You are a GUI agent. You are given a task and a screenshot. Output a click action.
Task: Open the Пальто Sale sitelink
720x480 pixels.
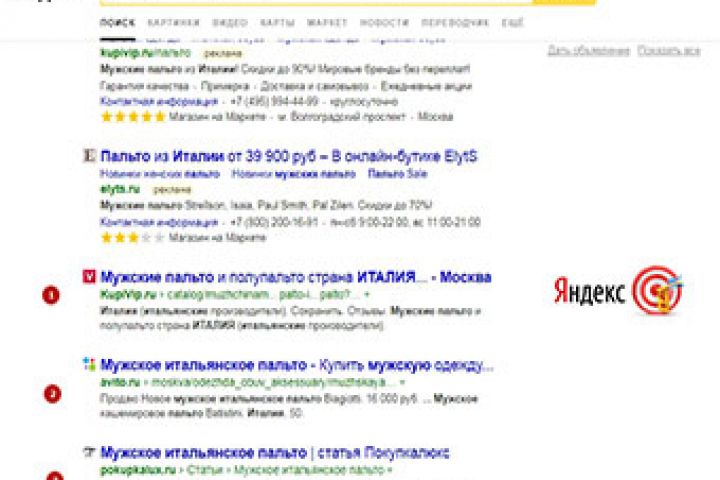coord(398,174)
